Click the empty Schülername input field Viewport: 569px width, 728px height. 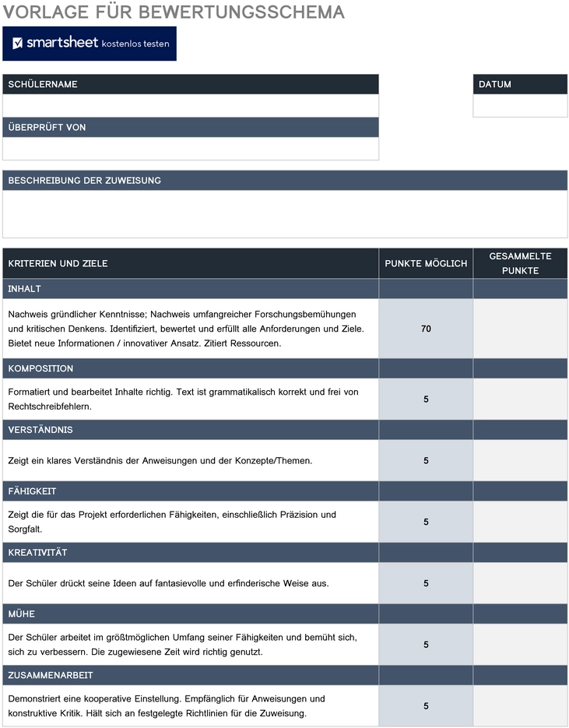coord(191,106)
